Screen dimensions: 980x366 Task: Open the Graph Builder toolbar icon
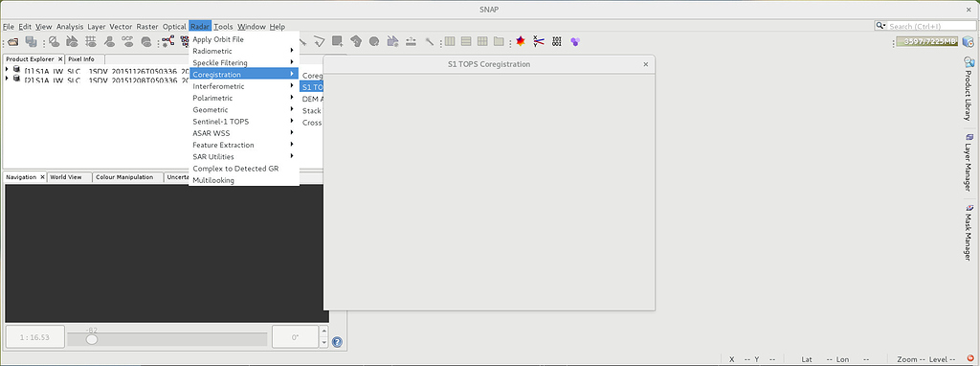pyautogui.click(x=167, y=41)
